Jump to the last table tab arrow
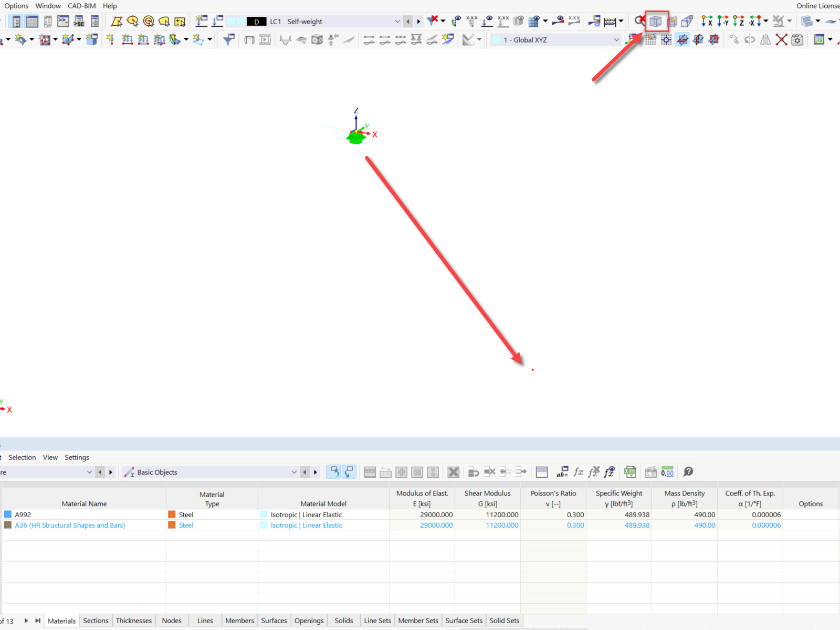 (x=38, y=621)
